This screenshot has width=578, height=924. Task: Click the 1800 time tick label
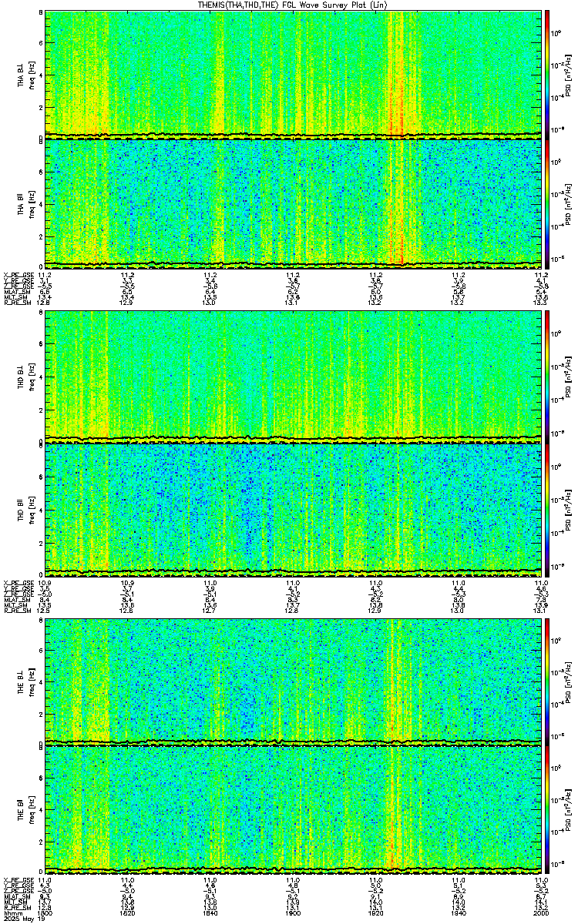click(44, 912)
